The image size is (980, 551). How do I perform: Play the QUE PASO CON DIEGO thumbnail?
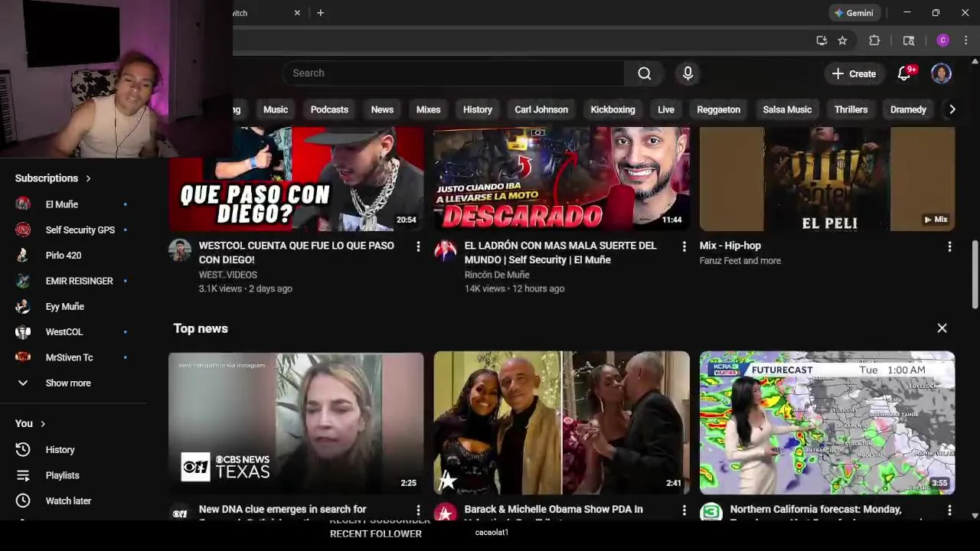[296, 179]
